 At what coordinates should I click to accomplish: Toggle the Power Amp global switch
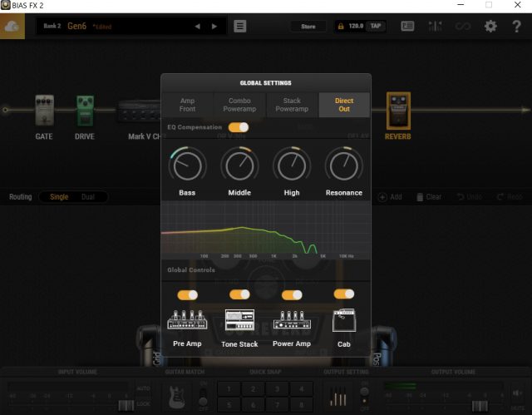292,295
